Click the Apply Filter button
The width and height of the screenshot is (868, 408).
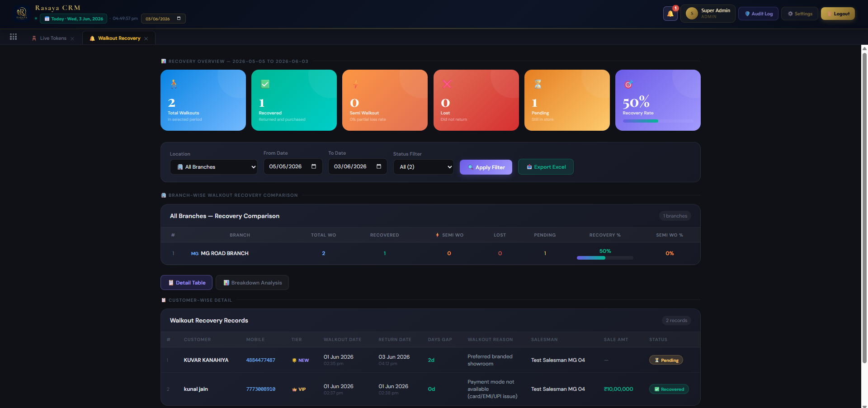coord(486,167)
